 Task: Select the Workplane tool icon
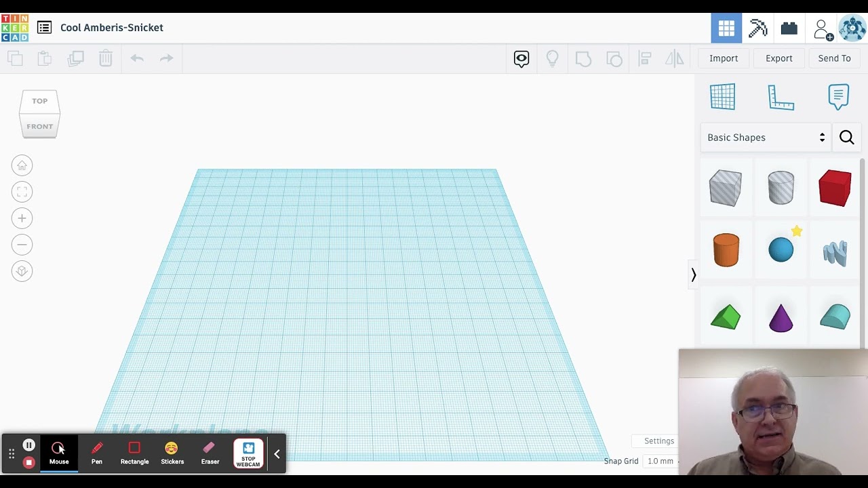[x=722, y=97]
